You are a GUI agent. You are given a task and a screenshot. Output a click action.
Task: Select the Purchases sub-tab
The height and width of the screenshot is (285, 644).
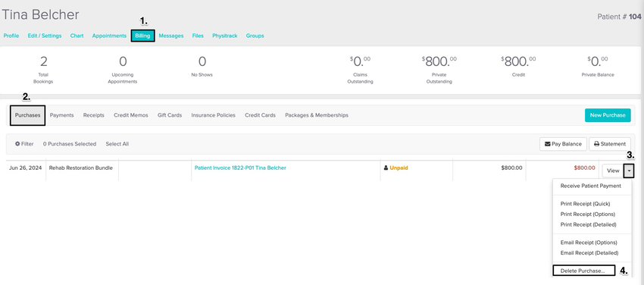coord(27,115)
